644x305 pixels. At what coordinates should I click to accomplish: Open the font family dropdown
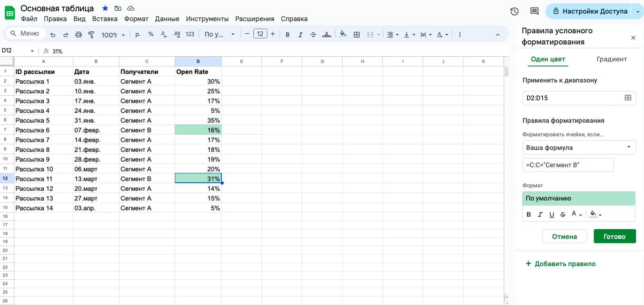pos(220,34)
